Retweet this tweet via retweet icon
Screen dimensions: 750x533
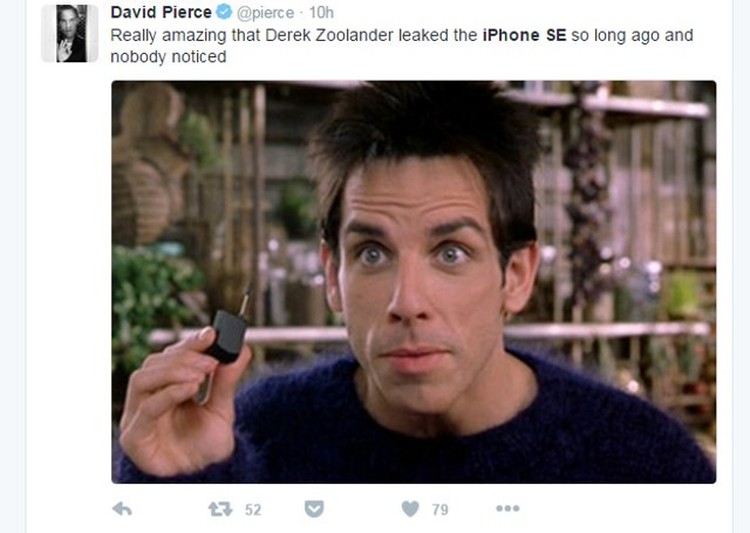221,509
